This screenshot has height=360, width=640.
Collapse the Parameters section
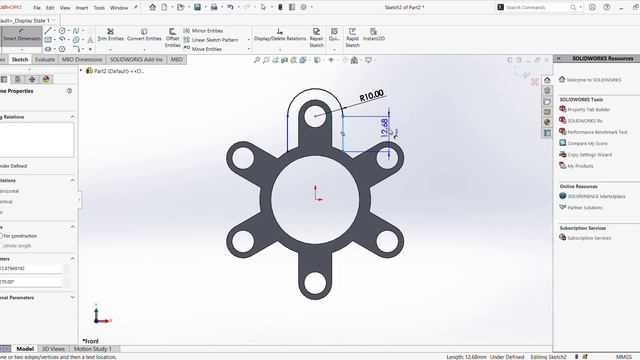(x=72, y=258)
